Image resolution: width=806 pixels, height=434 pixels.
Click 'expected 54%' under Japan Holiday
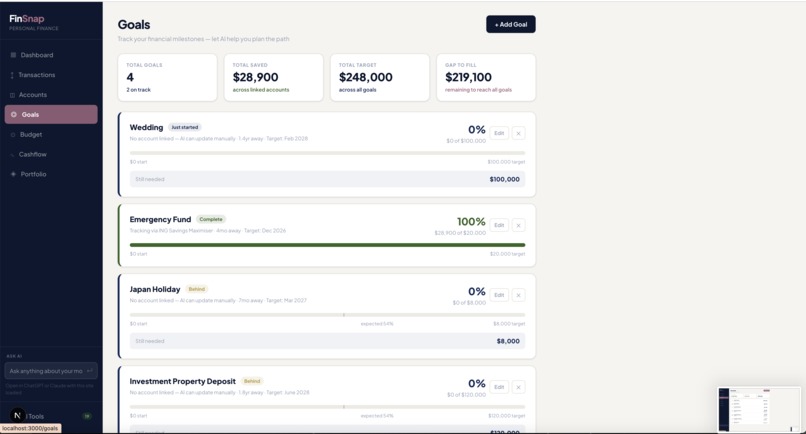[x=377, y=324]
